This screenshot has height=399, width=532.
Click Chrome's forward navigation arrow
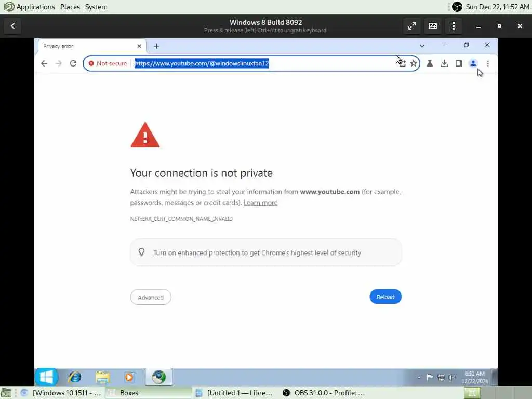coord(58,63)
